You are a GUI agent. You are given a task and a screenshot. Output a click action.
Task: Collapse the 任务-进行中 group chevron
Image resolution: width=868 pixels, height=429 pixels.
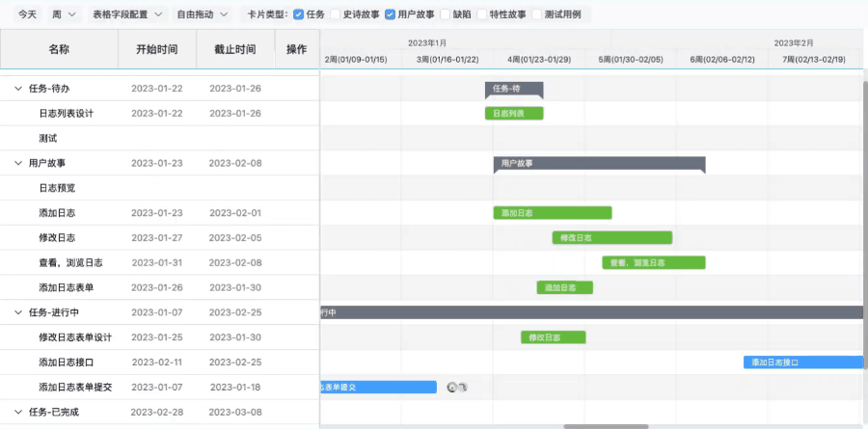tap(18, 312)
